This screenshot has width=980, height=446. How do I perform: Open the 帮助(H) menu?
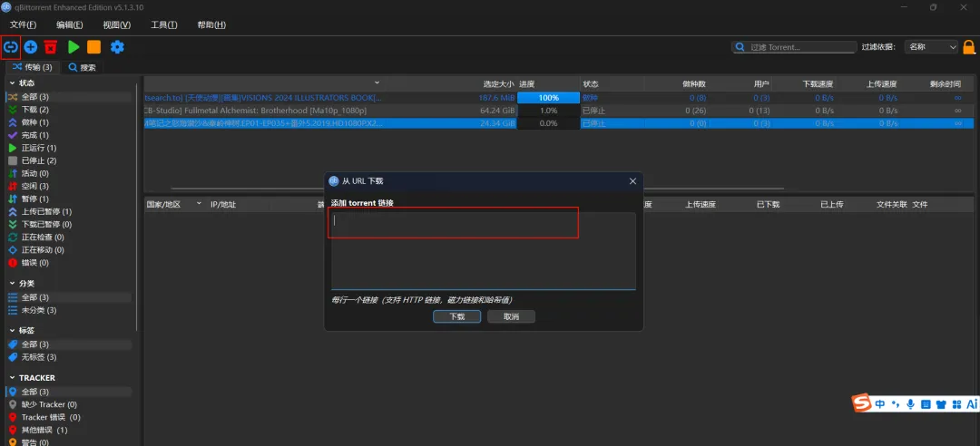[x=211, y=25]
